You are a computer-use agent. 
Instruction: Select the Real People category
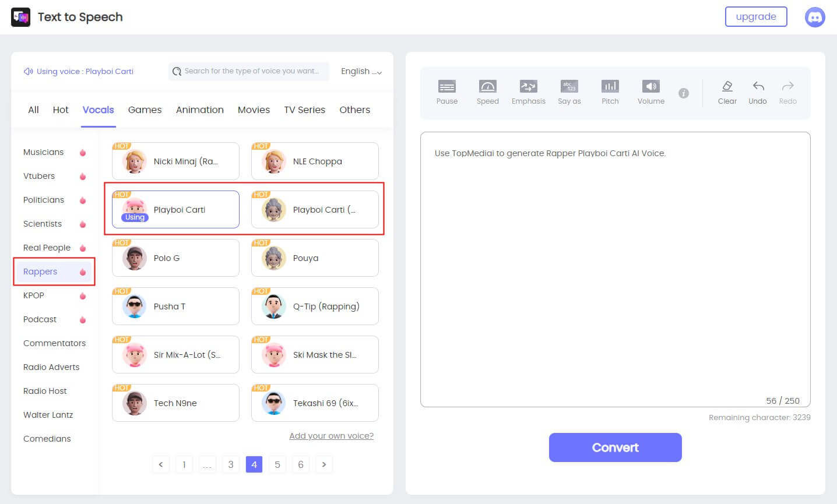tap(54, 248)
